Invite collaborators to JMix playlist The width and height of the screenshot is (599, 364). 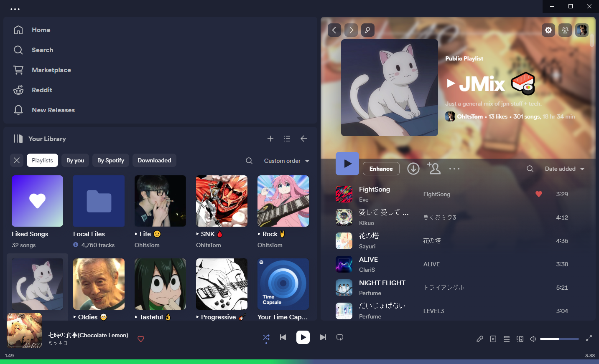[434, 168]
